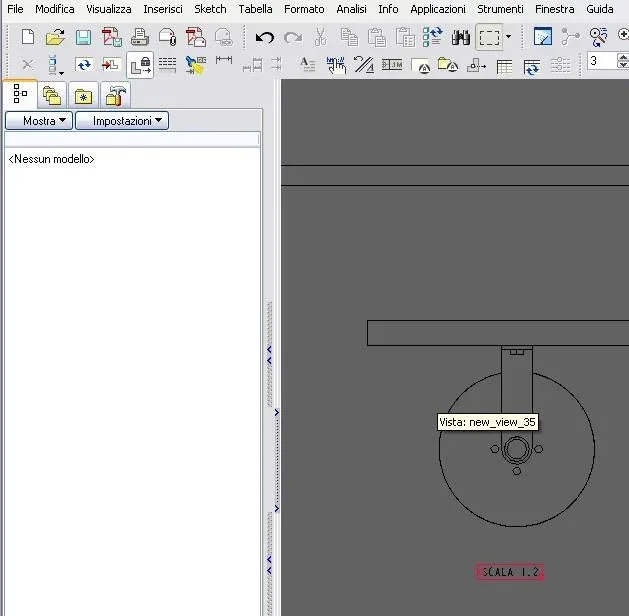This screenshot has height=616, width=629.
Task: Increase the sheet number with up arrow
Action: (x=623, y=57)
